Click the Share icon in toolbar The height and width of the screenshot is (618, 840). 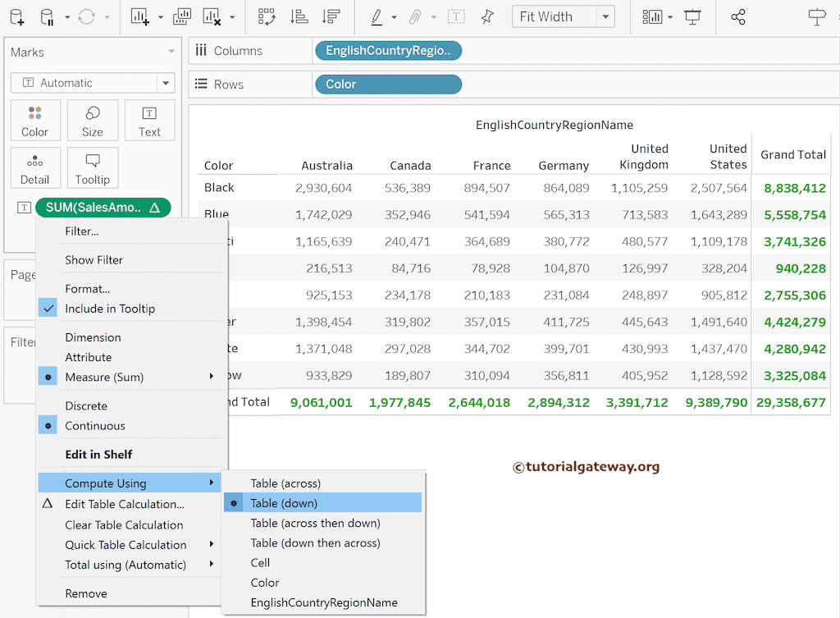pos(738,16)
